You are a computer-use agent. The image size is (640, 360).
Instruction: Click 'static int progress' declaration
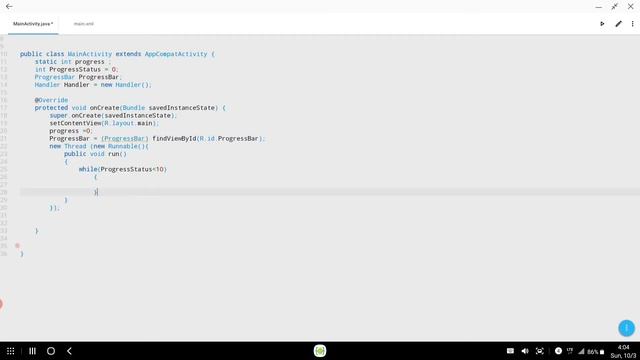coord(72,62)
